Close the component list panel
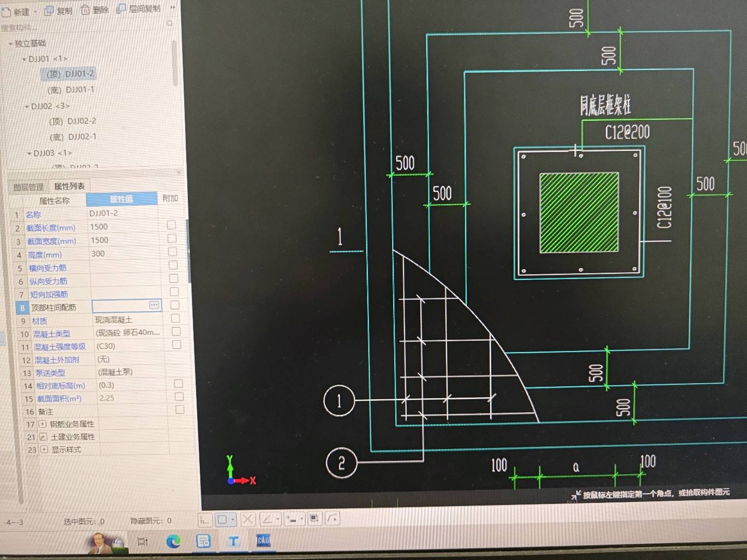The width and height of the screenshot is (747, 560). (x=179, y=172)
